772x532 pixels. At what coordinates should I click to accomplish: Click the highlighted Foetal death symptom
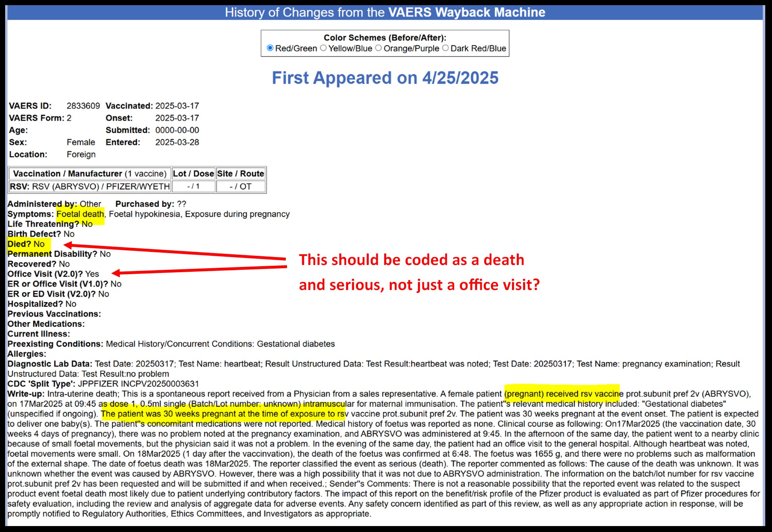(x=80, y=214)
